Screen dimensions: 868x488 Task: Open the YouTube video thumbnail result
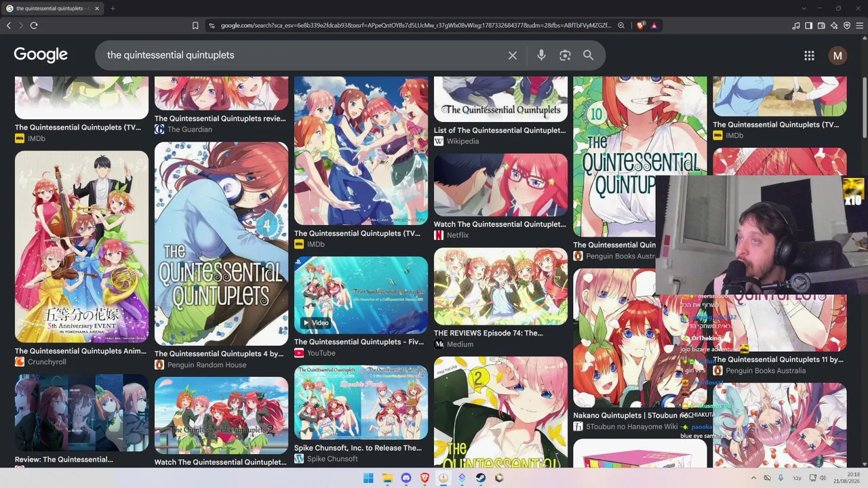tap(361, 295)
